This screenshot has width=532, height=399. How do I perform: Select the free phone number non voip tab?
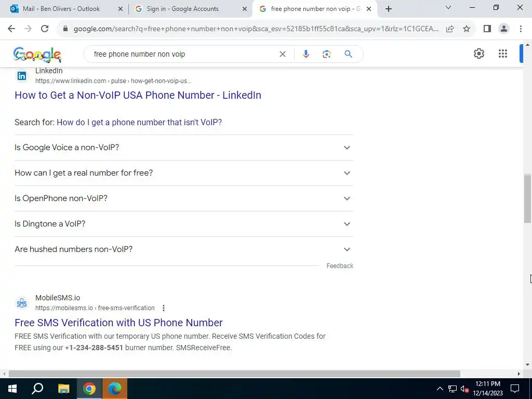(315, 9)
